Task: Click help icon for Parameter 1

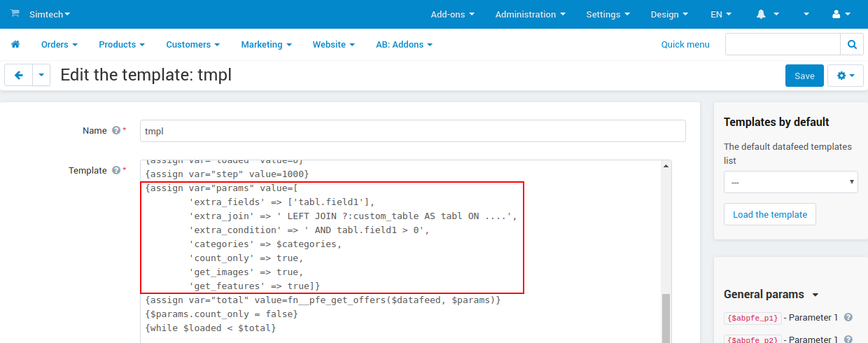Action: point(848,318)
